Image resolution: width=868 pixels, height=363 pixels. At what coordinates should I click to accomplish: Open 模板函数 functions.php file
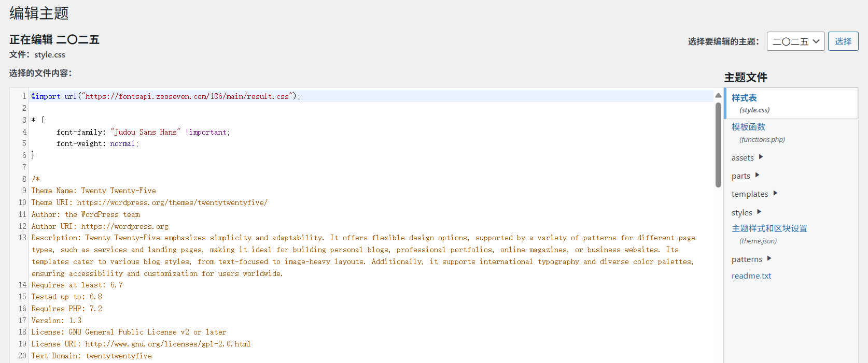(x=748, y=127)
